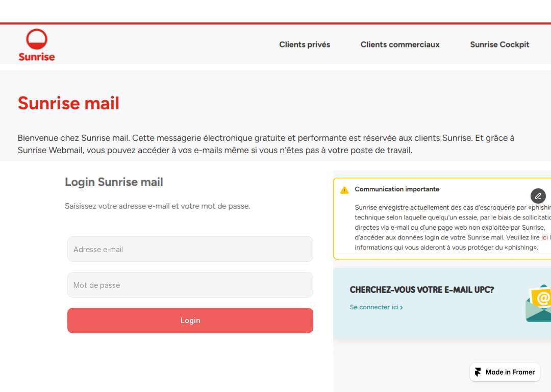Open the red ici phishing info link
Viewport: 551px width, 392px height.
(x=544, y=237)
